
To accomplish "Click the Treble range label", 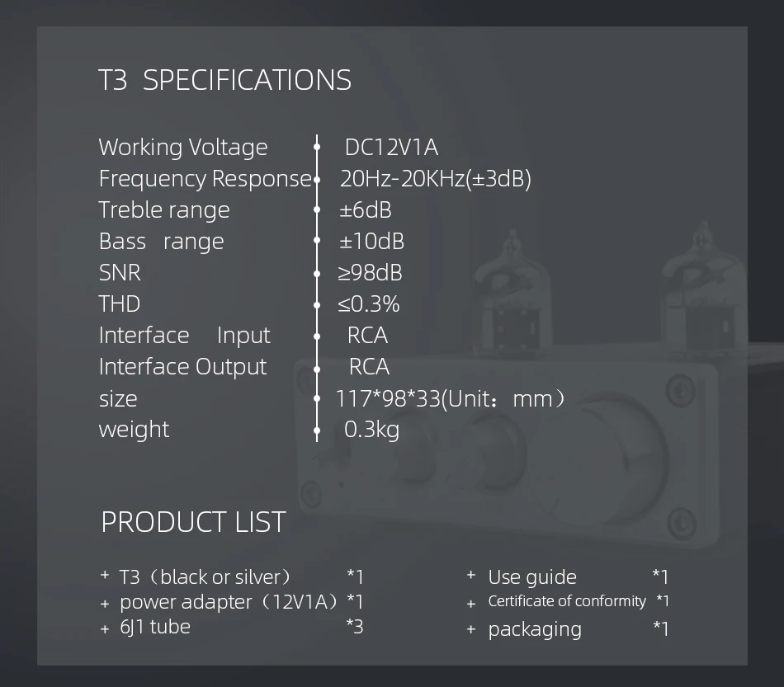I will 163,210.
